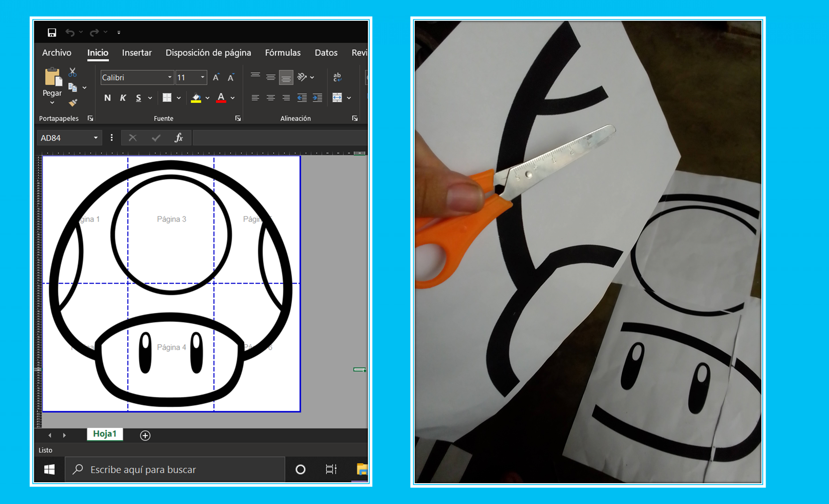Center text horizontally
The image size is (829, 504).
tap(271, 98)
